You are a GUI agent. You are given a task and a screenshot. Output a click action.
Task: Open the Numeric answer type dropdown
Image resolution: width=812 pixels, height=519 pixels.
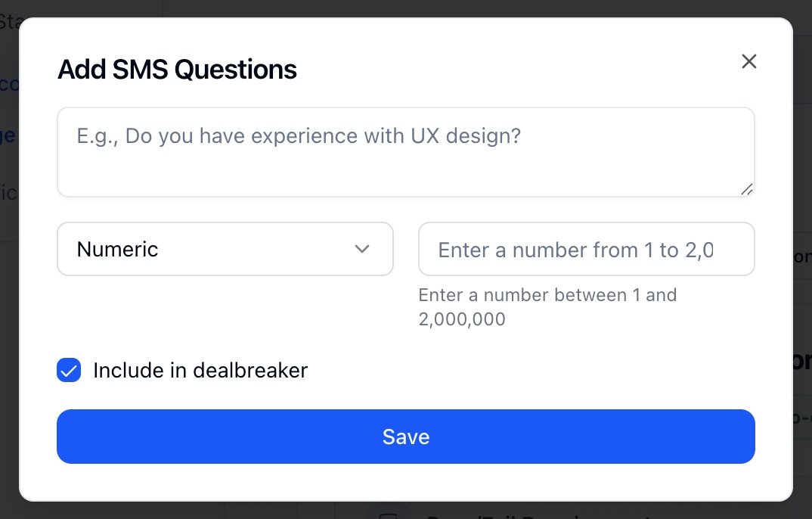point(225,249)
